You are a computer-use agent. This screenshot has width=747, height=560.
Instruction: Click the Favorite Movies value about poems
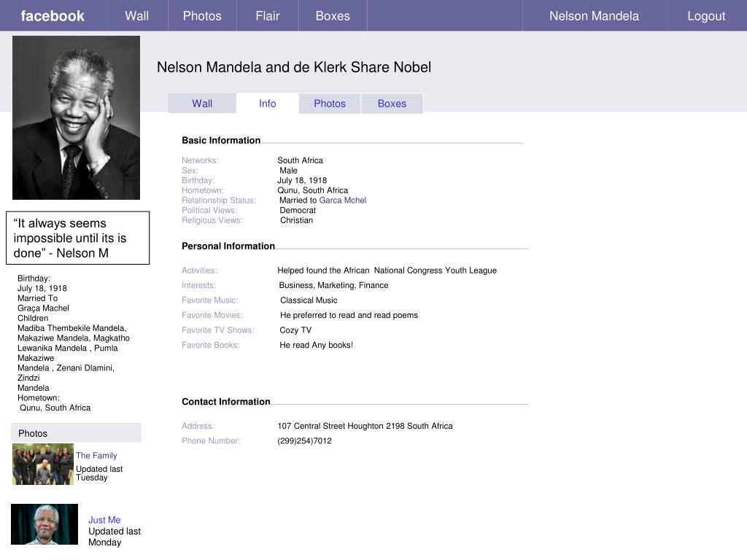[349, 315]
